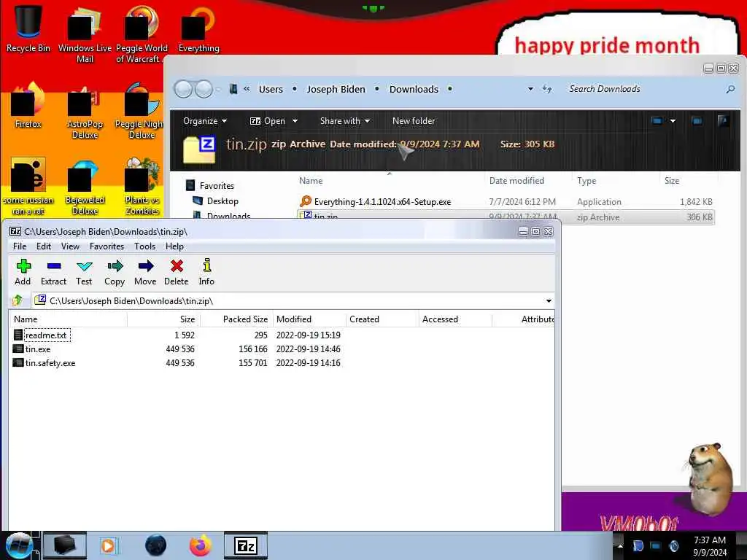Open the Favorites menu in 7-Zip
Viewport: 747px width, 560px height.
tap(107, 246)
